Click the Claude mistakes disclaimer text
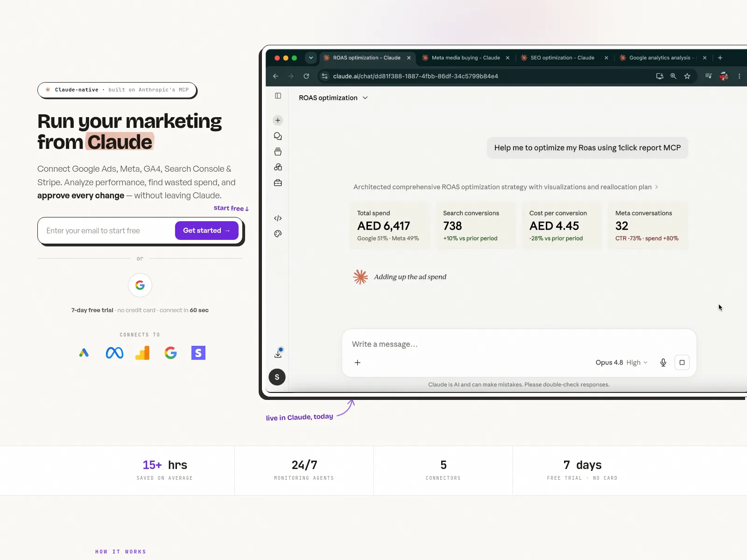Image resolution: width=747 pixels, height=560 pixels. coord(519,385)
